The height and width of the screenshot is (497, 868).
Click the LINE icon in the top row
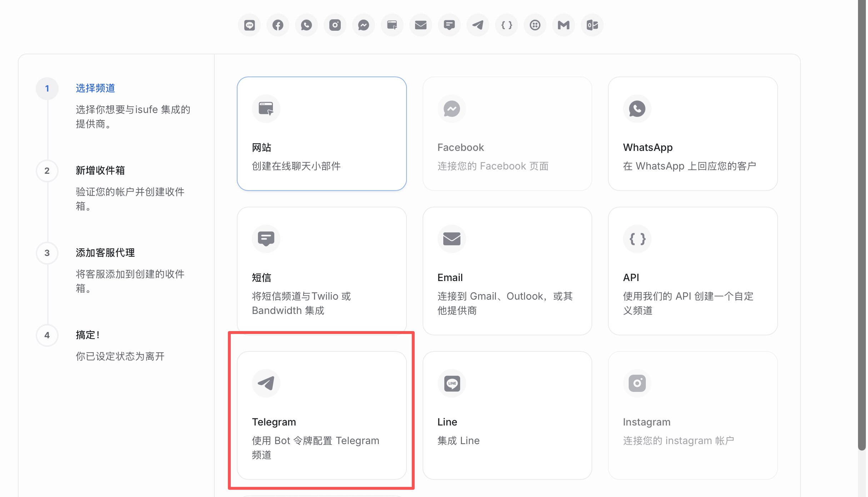click(x=249, y=25)
